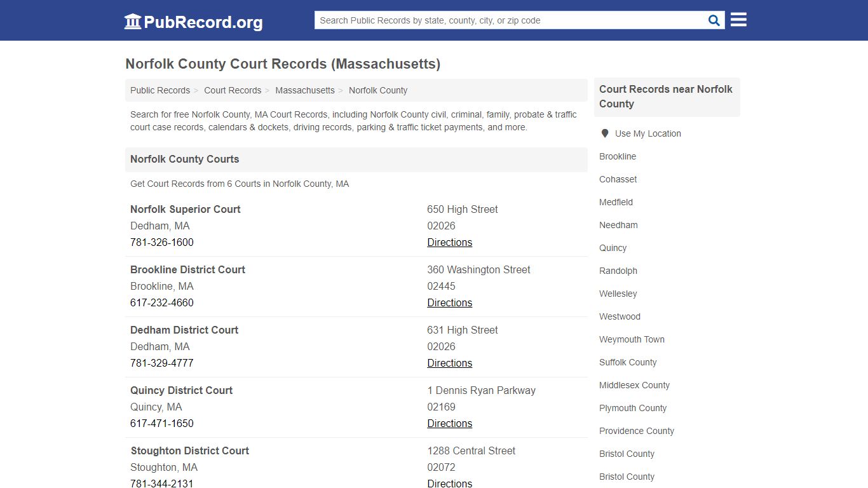
Task: Click 'Quincy, MA' city text
Action: 156,407
